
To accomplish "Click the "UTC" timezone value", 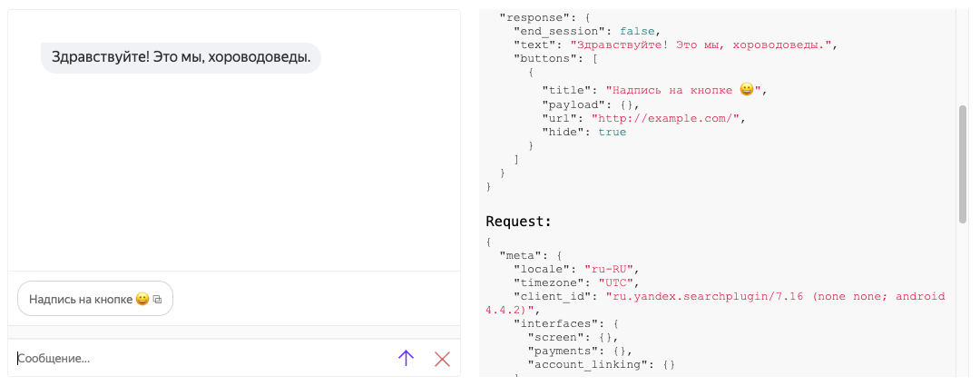I will point(618,282).
